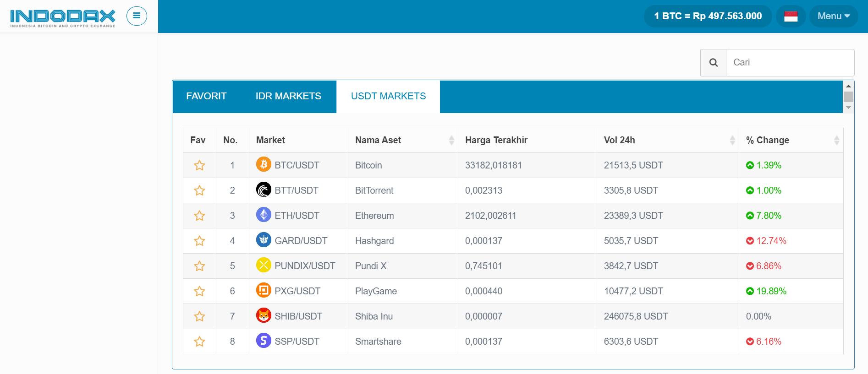Click the scrollbar down arrow
Viewport: 868px width, 374px height.
coord(848,108)
